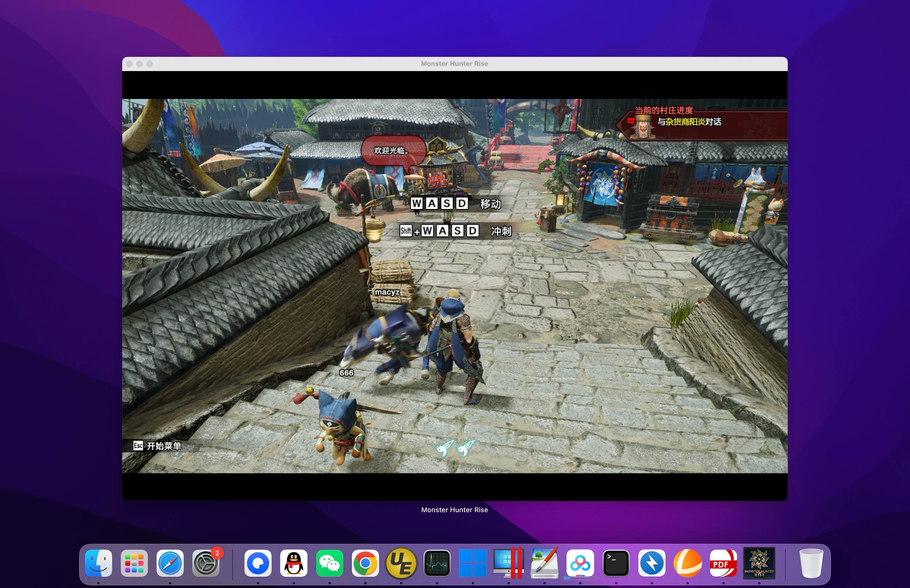Open the Windows 11 VM icon
The height and width of the screenshot is (588, 910).
tap(473, 563)
